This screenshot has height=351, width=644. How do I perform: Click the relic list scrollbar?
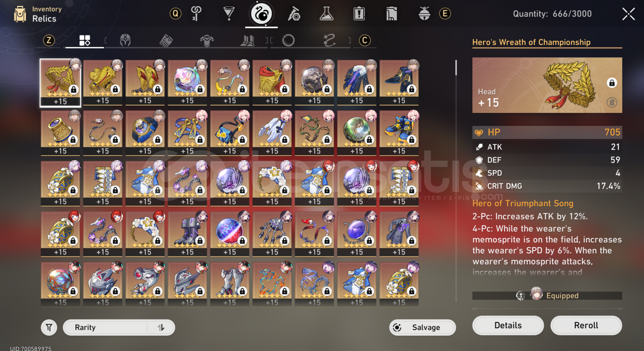click(x=456, y=68)
